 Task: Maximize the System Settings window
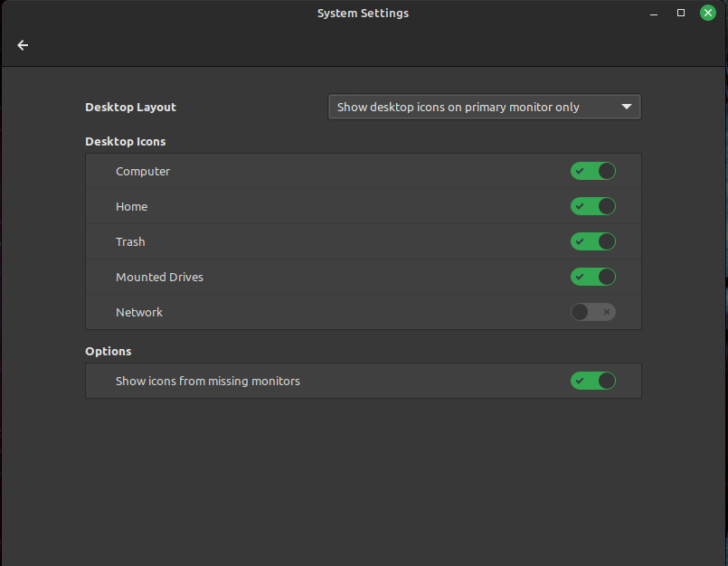tap(681, 13)
